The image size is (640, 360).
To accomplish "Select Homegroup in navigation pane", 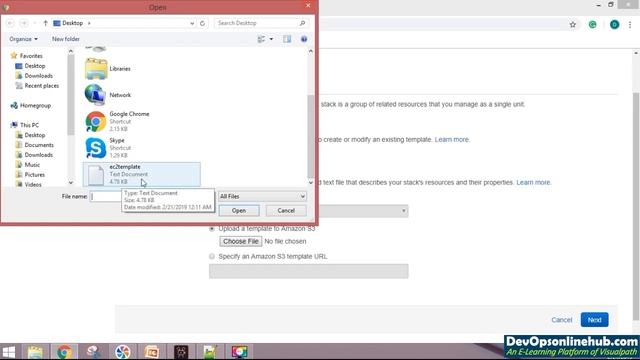I will tap(35, 106).
